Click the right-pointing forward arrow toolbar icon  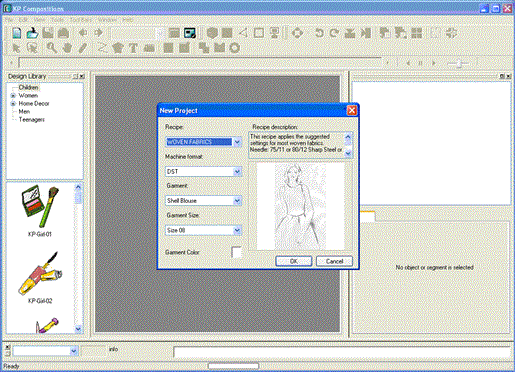(98, 33)
